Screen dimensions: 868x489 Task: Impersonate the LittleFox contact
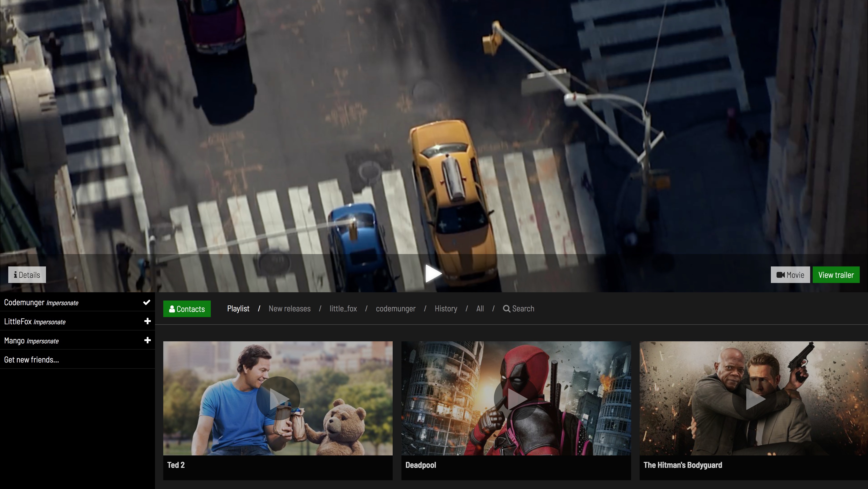(x=50, y=322)
